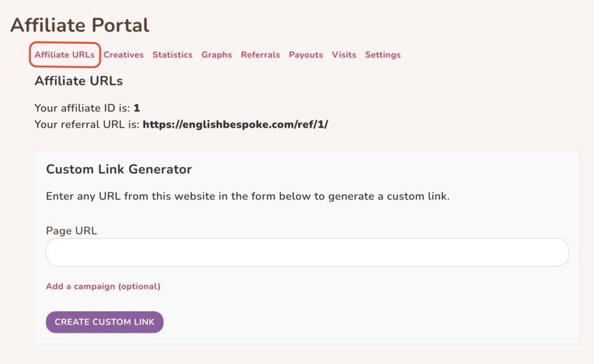Click the Custom Link Generator heading
Viewport: 594px width, 364px height.
(x=119, y=169)
